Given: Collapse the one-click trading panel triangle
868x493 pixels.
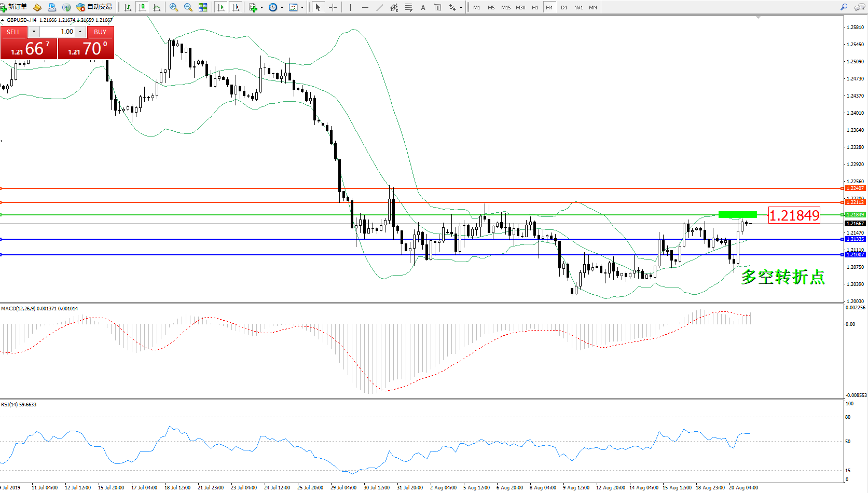Looking at the screenshot, I should pos(3,20).
